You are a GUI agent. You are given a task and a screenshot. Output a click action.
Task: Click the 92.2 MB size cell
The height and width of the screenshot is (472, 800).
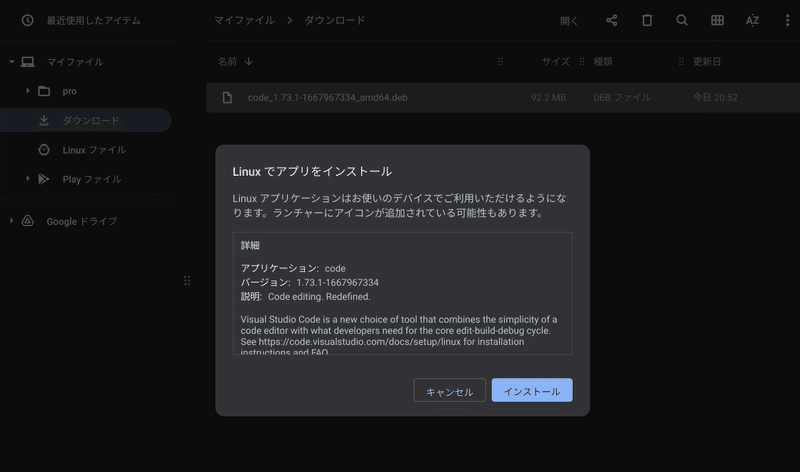point(548,97)
